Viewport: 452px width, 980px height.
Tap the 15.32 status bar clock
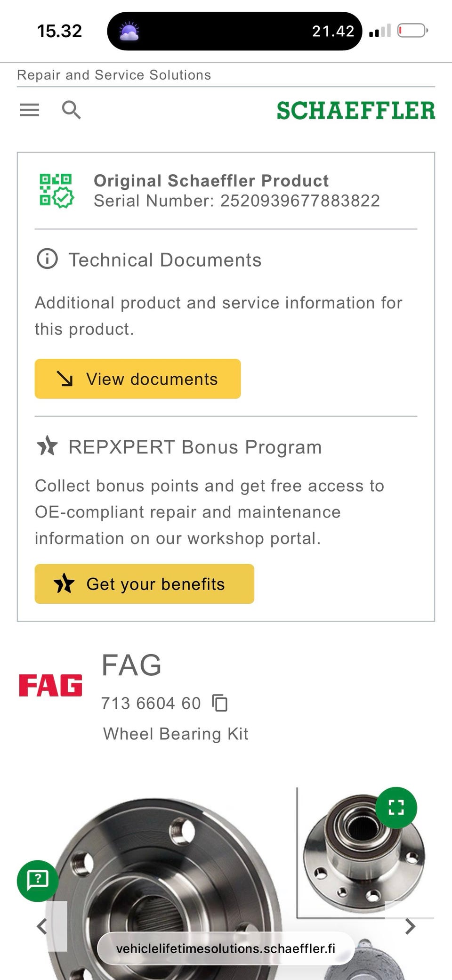point(59,31)
